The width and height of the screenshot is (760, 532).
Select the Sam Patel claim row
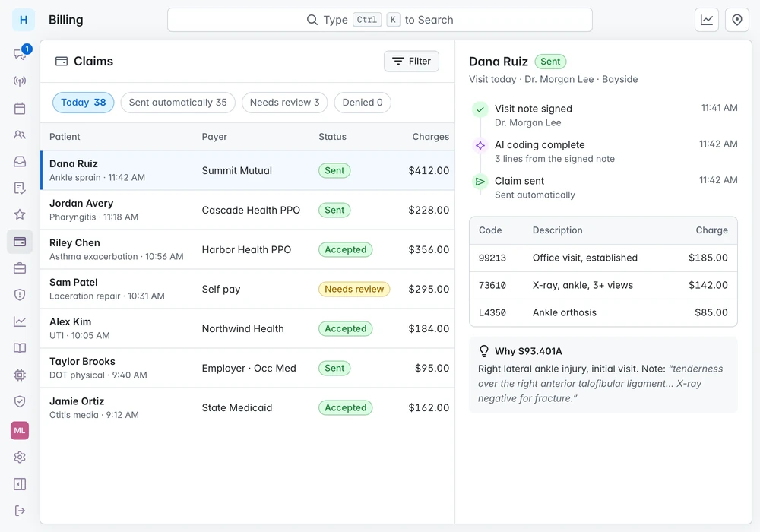click(248, 289)
